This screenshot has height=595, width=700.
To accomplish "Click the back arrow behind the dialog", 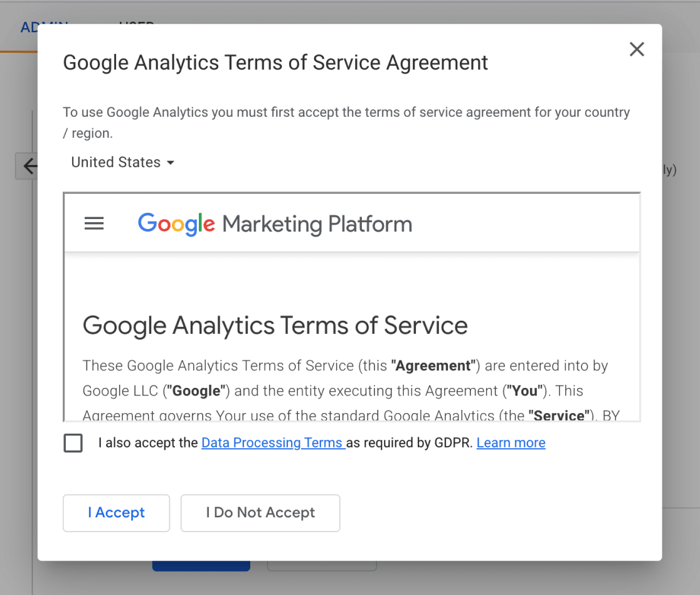I will pos(28,166).
